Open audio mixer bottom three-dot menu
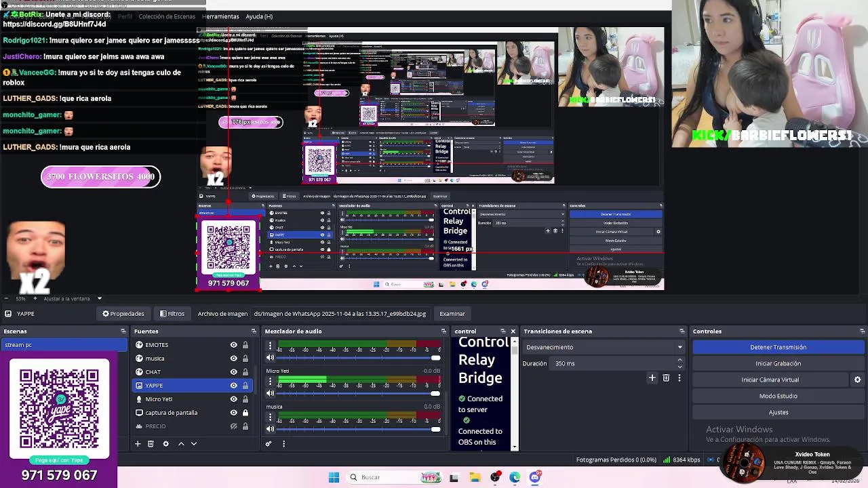This screenshot has height=488, width=868. point(283,444)
